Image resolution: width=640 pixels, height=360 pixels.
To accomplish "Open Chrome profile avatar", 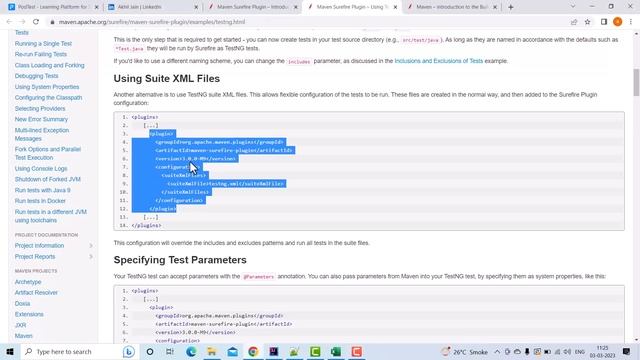I will (618, 22).
